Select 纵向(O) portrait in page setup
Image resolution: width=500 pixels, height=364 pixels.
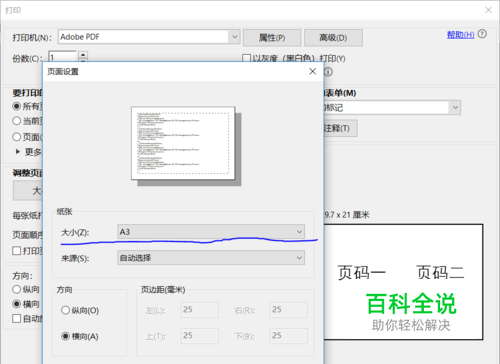click(65, 310)
